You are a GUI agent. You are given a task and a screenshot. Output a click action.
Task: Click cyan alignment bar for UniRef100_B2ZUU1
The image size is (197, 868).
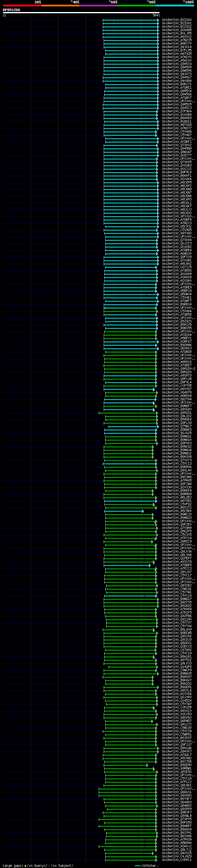point(131,23)
